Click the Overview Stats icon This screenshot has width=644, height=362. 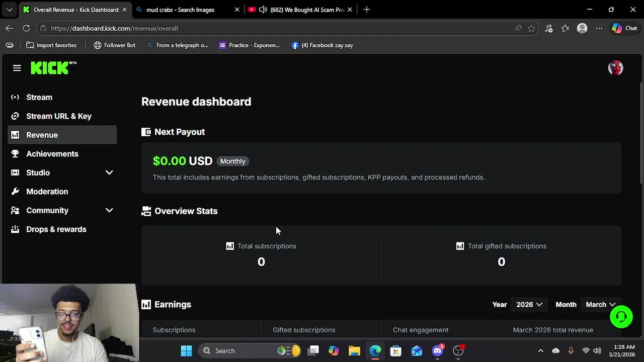coord(146,211)
